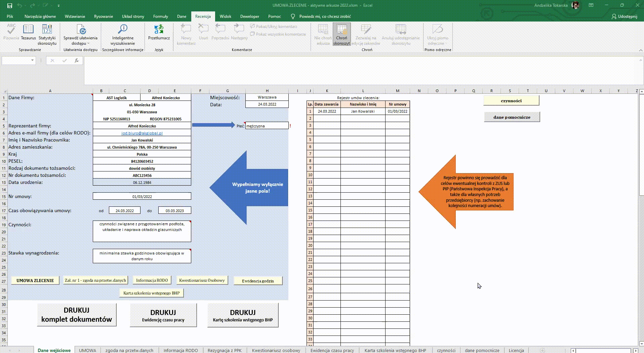
Task: Open the Licencja sheet tab
Action: (x=516, y=350)
